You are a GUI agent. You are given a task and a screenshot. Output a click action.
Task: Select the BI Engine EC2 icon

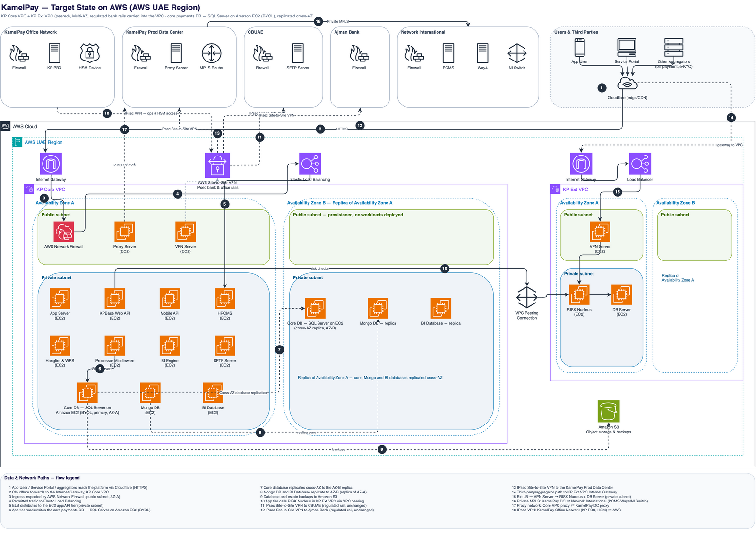(170, 346)
